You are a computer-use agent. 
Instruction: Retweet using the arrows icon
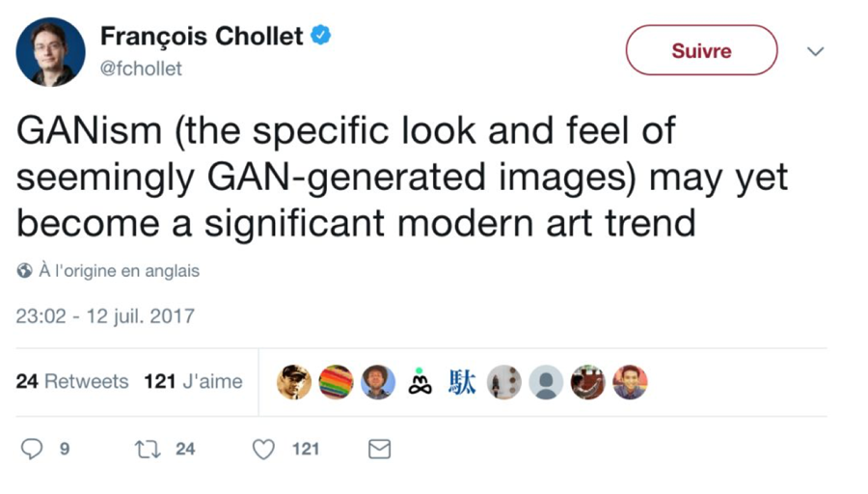[148, 449]
